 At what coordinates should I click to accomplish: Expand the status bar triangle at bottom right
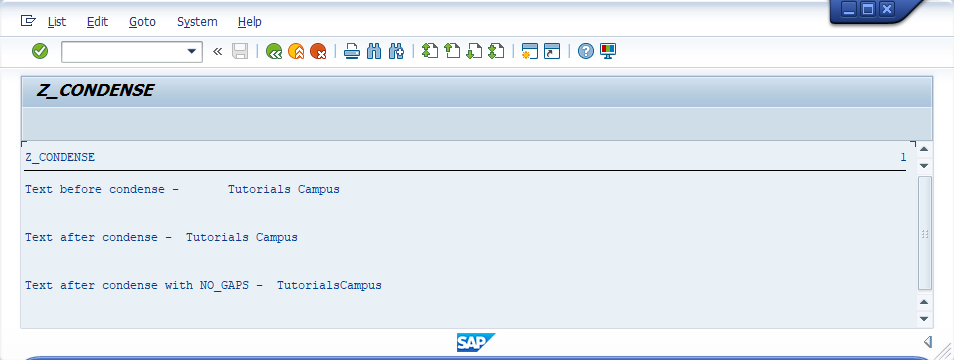tap(928, 341)
